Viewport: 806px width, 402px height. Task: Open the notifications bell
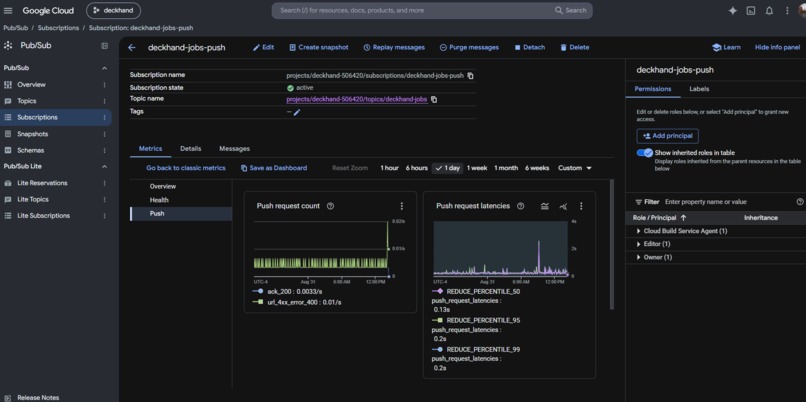point(769,10)
